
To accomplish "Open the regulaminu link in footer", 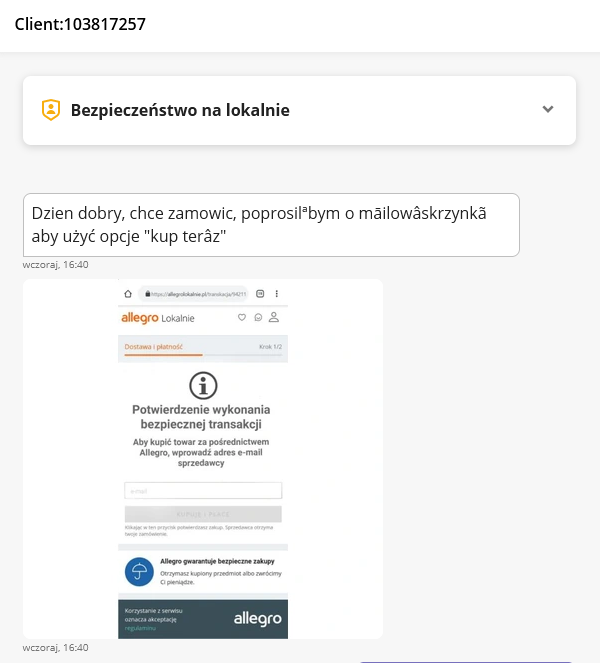I will click(140, 628).
